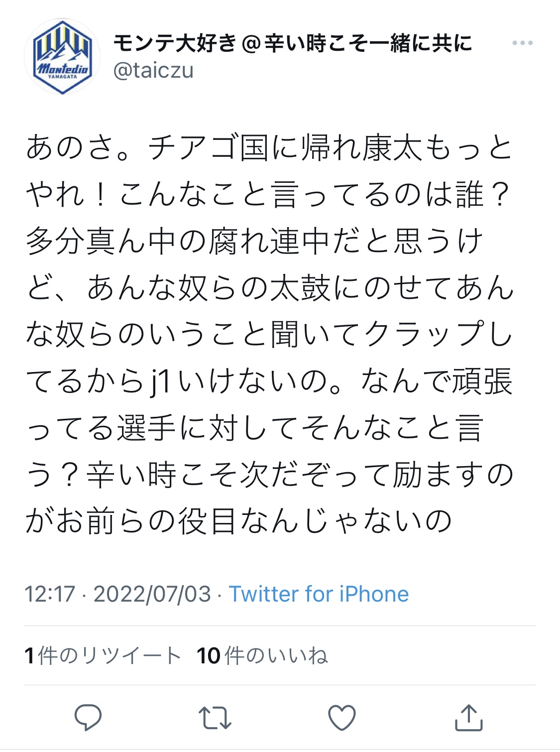Tap the line beginning う？辛い時こそ
Image resolution: width=560 pixels, height=752 pixels.
(x=269, y=475)
